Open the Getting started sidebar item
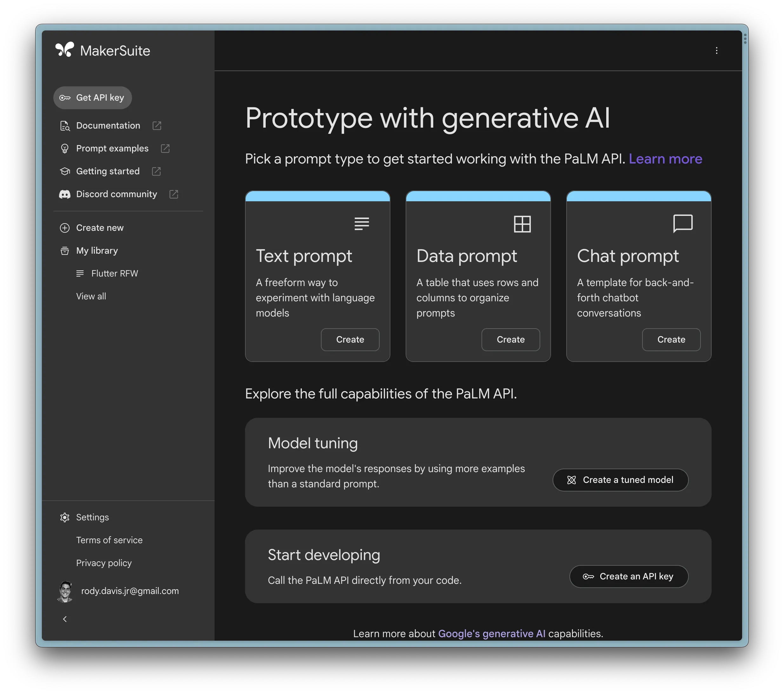Image resolution: width=784 pixels, height=694 pixels. [108, 171]
